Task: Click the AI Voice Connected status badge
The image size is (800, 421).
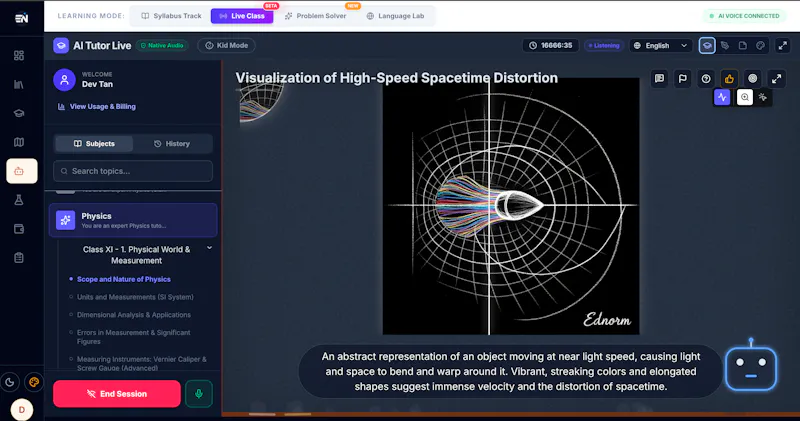Action: (744, 16)
